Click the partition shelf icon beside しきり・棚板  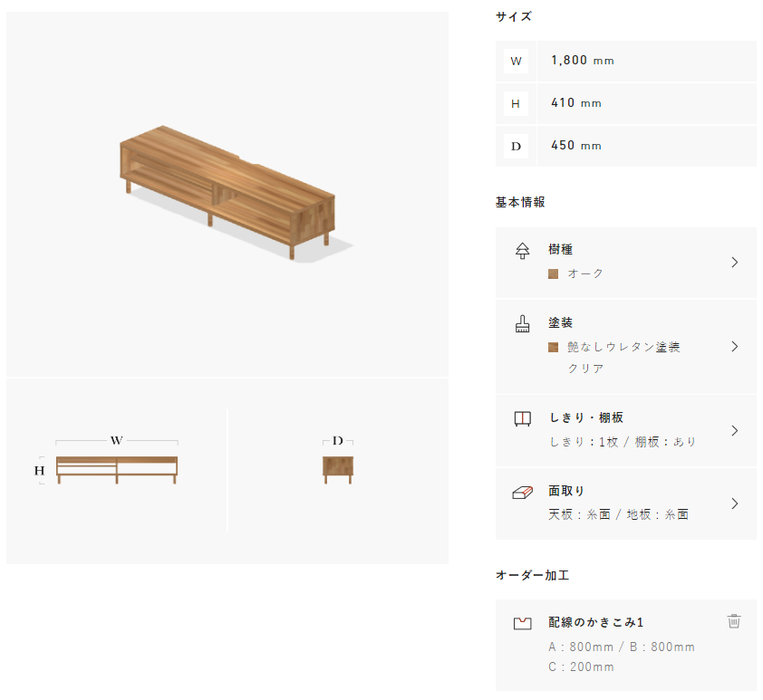point(522,418)
